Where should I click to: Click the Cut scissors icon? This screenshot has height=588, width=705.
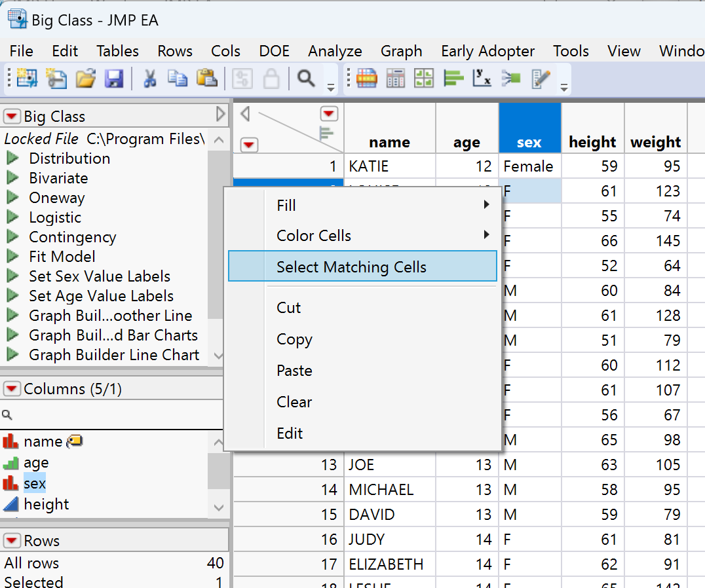[x=149, y=79]
